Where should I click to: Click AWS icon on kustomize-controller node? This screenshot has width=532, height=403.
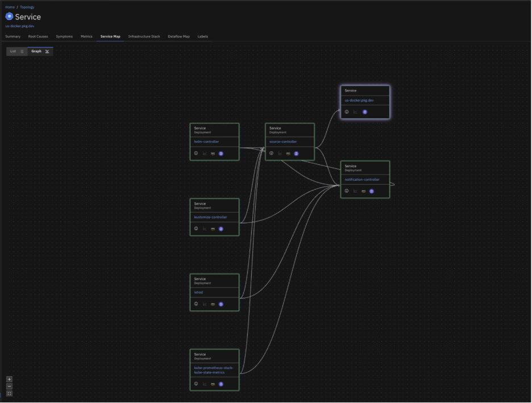coord(213,229)
